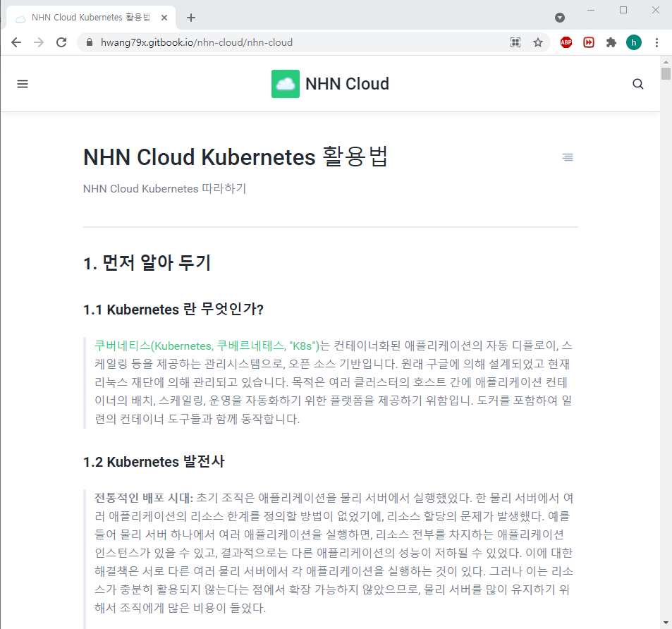Click heading 1.2 Kubernetes 발전사

click(154, 461)
